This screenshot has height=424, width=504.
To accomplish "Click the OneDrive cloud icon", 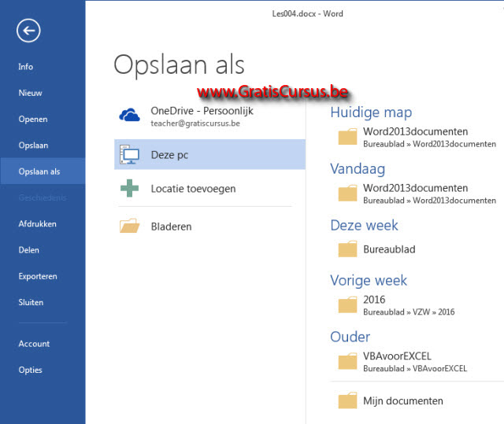I will [x=129, y=115].
